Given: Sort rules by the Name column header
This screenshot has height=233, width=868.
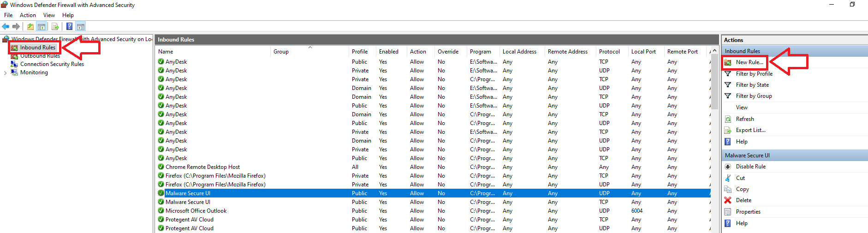Looking at the screenshot, I should (213, 52).
